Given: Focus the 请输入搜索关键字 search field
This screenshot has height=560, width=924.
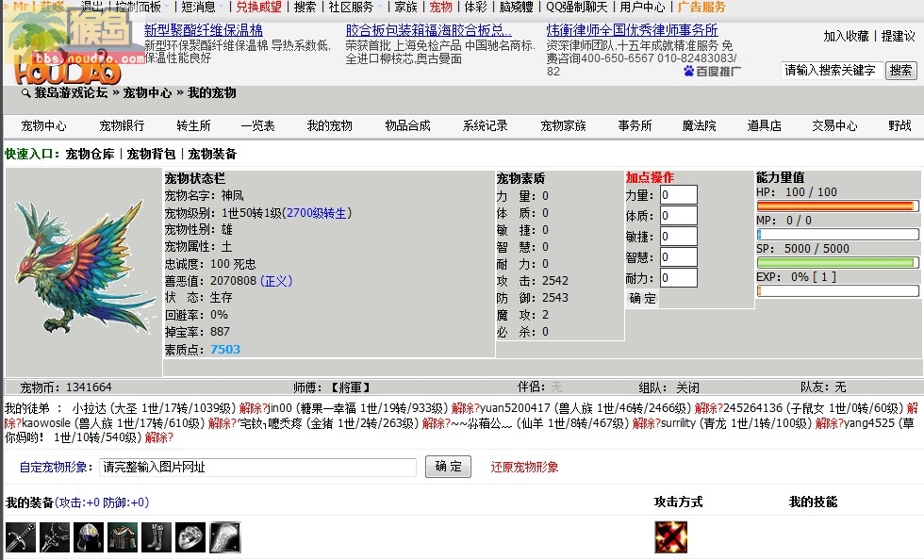Looking at the screenshot, I should 832,70.
